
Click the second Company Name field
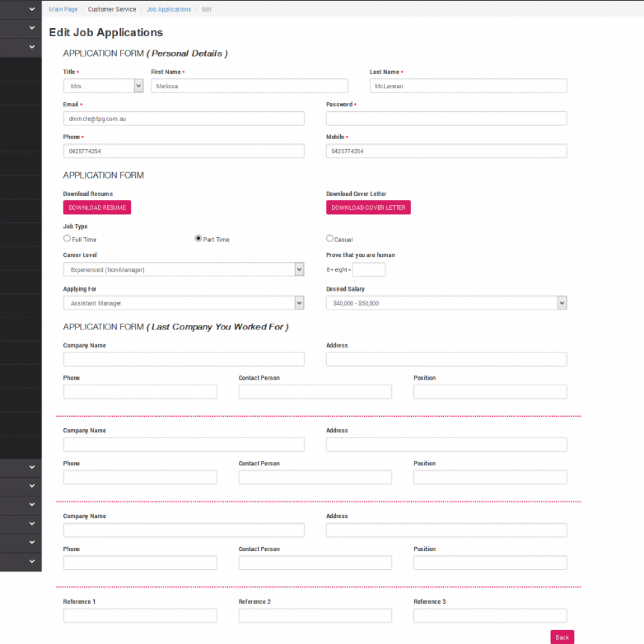click(x=184, y=444)
